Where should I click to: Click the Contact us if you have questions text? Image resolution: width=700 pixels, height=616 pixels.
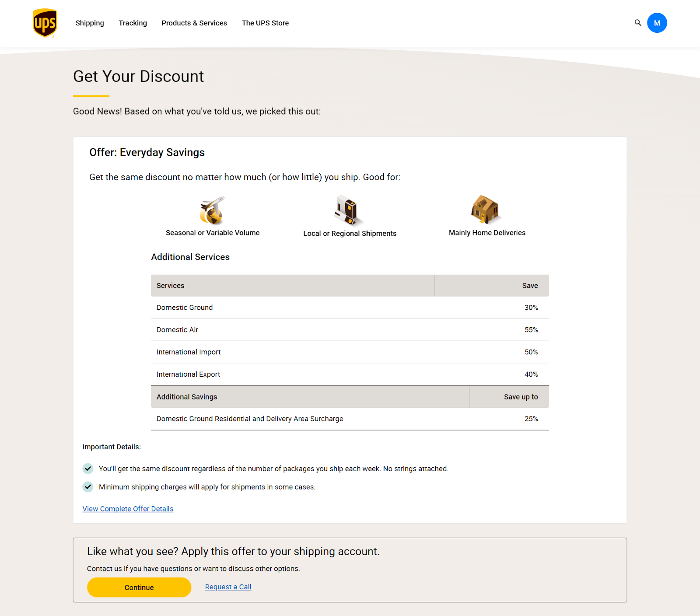tap(193, 569)
